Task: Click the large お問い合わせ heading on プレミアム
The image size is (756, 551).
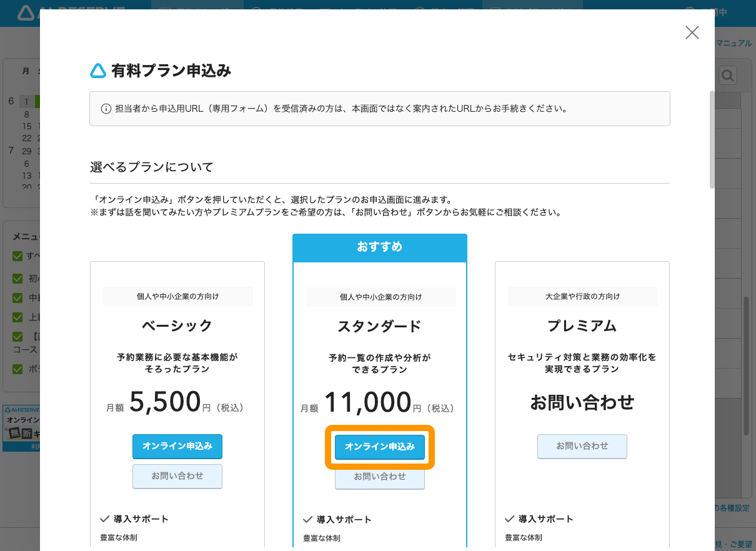Action: (582, 402)
